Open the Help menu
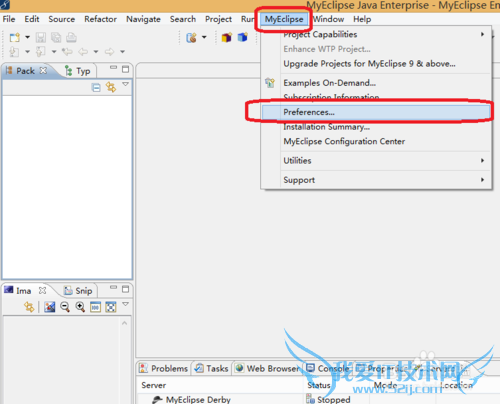Screen dimensions: 500x404 coord(362,19)
